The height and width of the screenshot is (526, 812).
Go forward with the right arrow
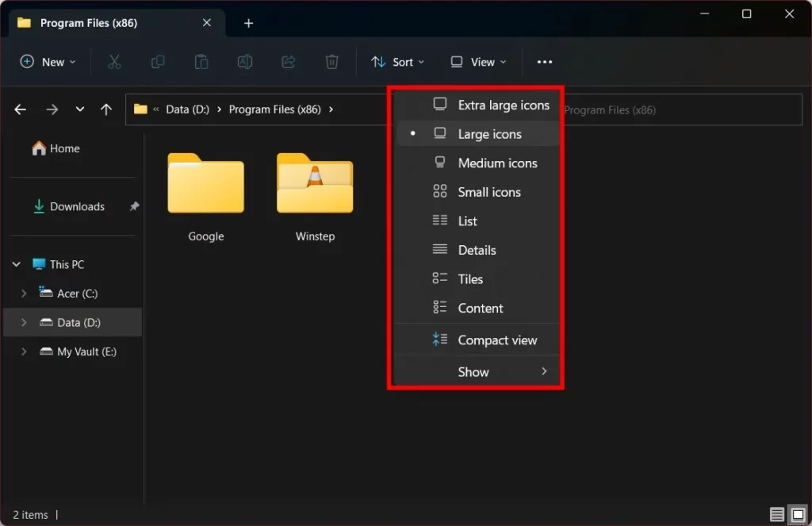pos(52,109)
